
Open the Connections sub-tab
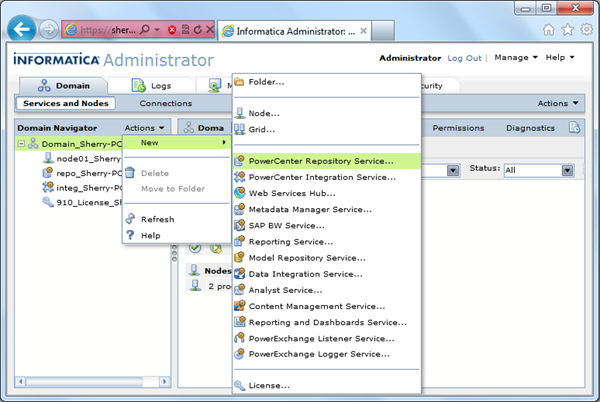166,103
